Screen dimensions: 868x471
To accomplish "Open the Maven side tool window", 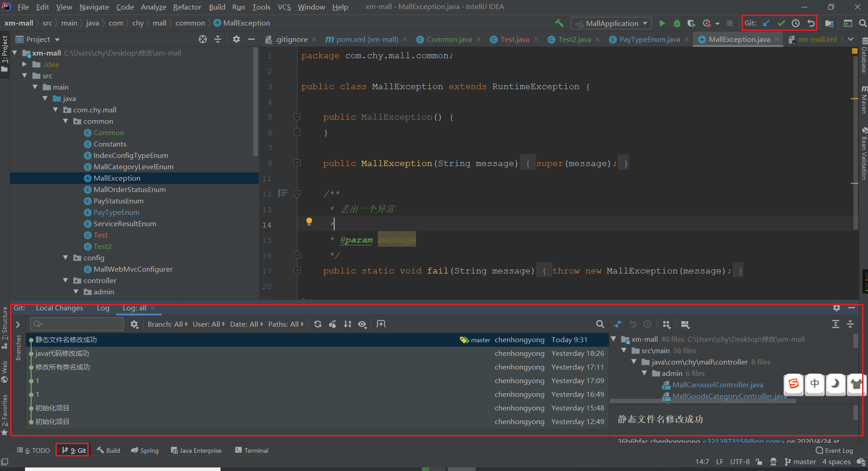I will (863, 99).
